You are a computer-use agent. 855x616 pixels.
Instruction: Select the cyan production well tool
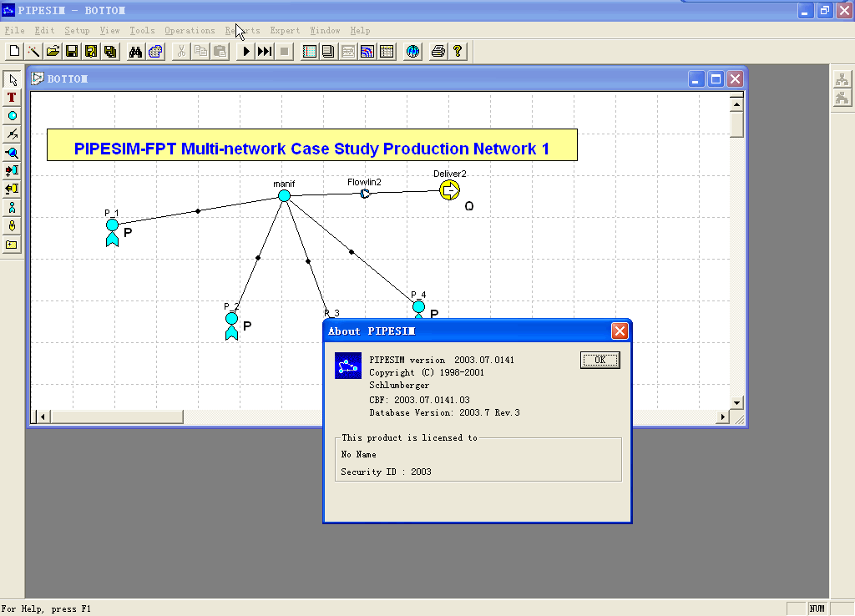coord(12,208)
